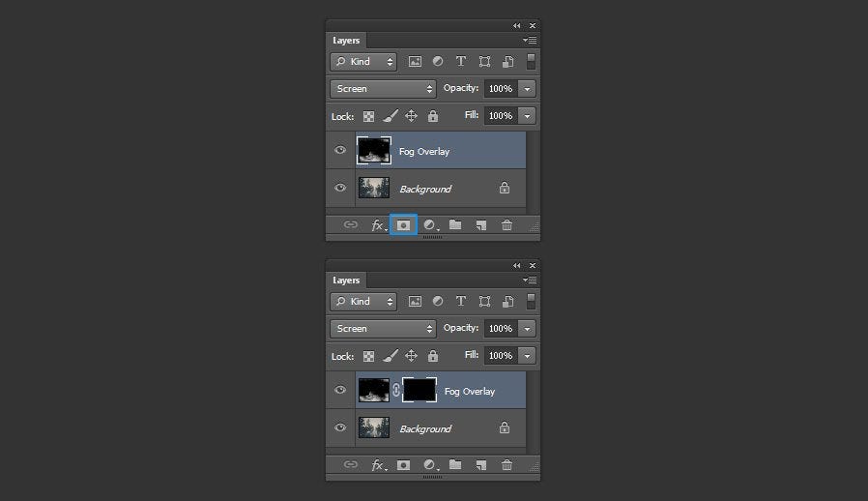Collapse lower Layers panel with double arrows
This screenshot has width=868, height=501.
(516, 265)
